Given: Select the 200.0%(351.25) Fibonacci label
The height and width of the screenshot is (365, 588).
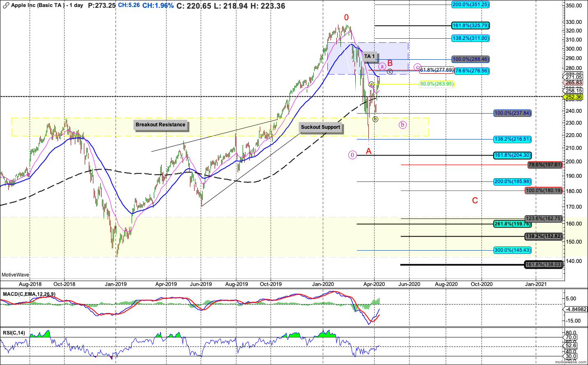Looking at the screenshot, I should [470, 5].
